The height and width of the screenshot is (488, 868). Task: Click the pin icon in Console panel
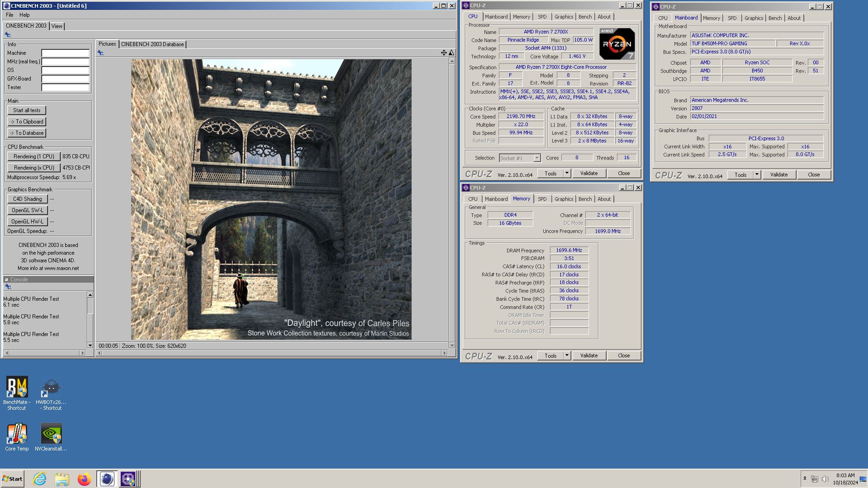click(x=8, y=287)
